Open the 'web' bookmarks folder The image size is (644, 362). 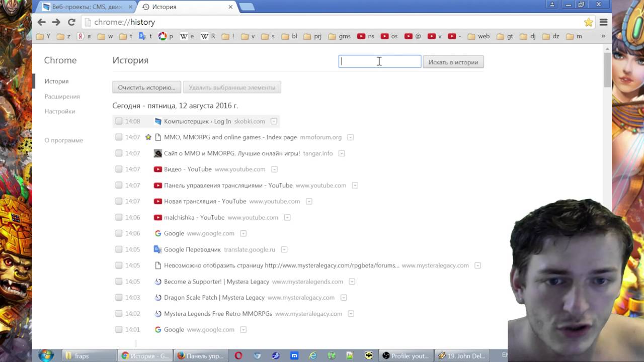coord(478,36)
